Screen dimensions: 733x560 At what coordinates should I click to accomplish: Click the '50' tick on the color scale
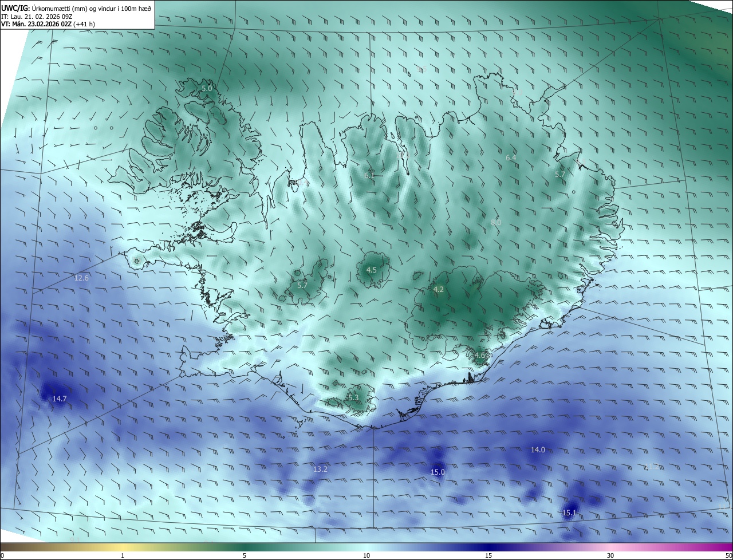[728, 555]
